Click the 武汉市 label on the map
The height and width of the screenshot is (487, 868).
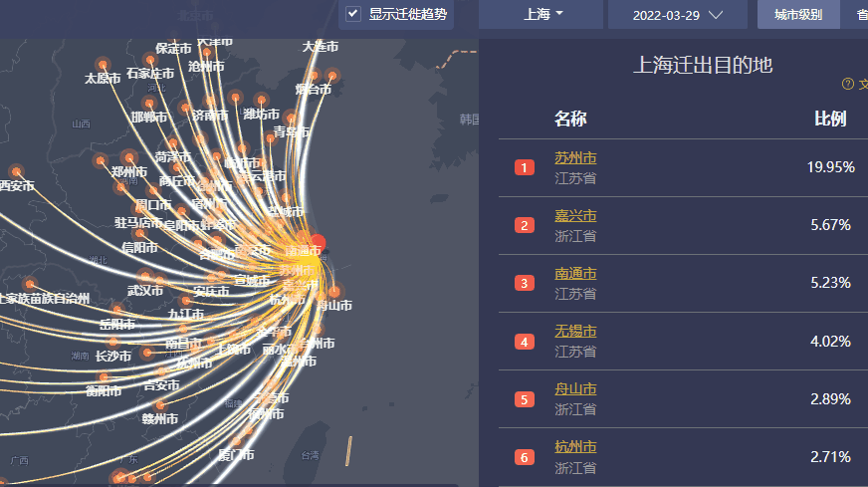[144, 291]
